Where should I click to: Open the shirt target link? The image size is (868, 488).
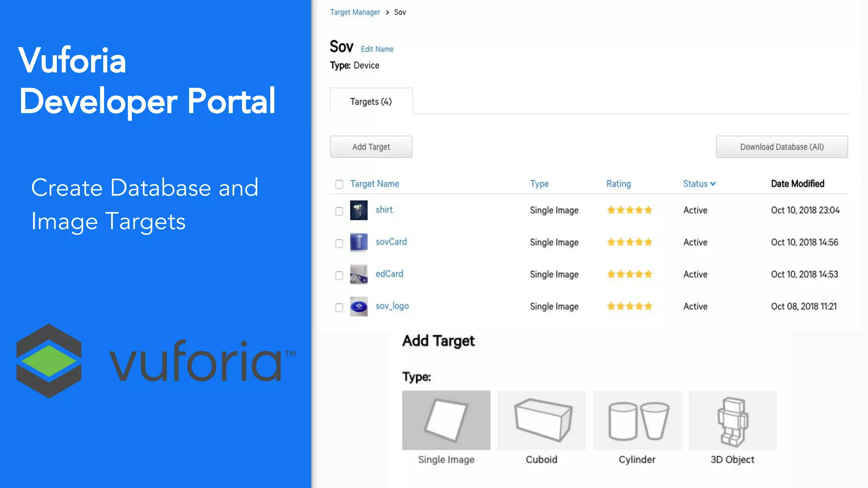[384, 210]
